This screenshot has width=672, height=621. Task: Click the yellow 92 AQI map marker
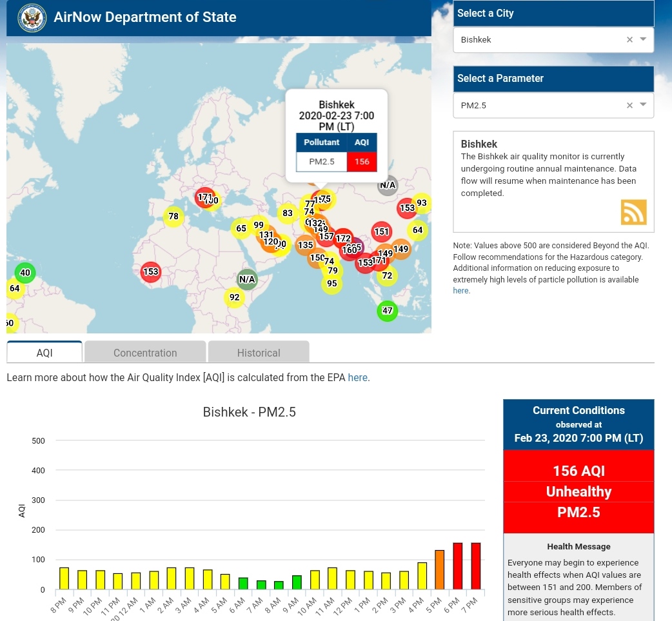(x=234, y=297)
